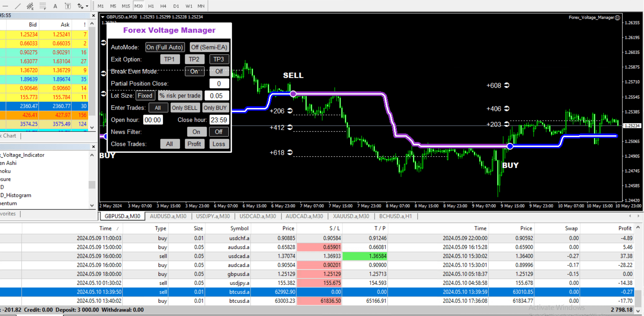The image size is (644, 316).
Task: Click the Only SELL trades button
Action: point(184,108)
